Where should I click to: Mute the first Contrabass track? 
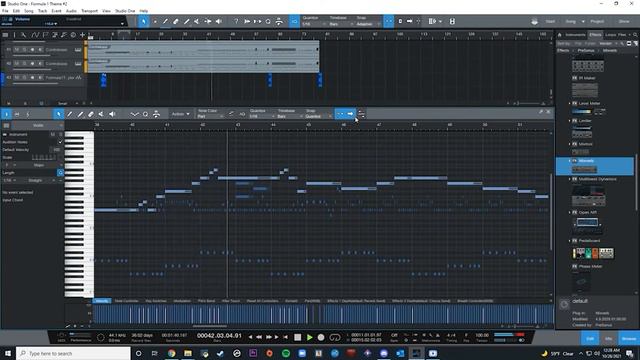(x=17, y=50)
